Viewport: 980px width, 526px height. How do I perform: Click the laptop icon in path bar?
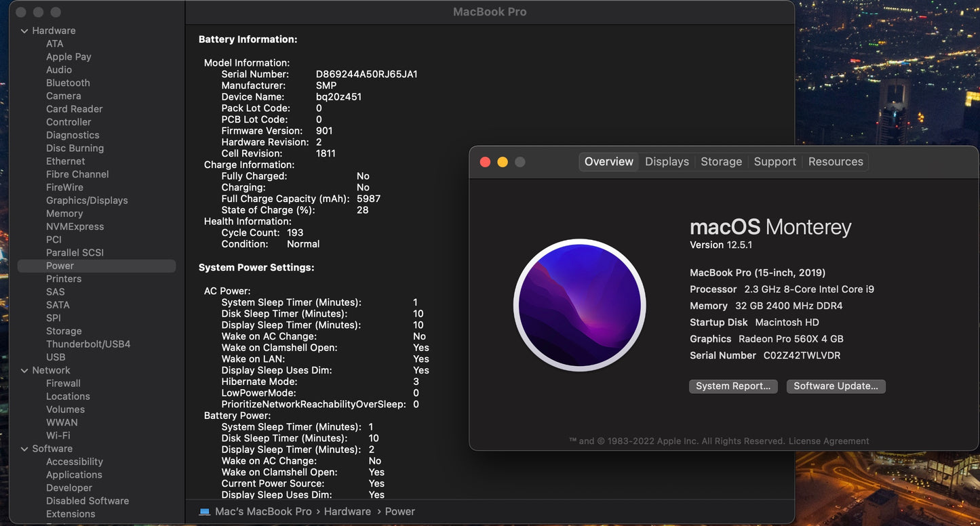205,512
